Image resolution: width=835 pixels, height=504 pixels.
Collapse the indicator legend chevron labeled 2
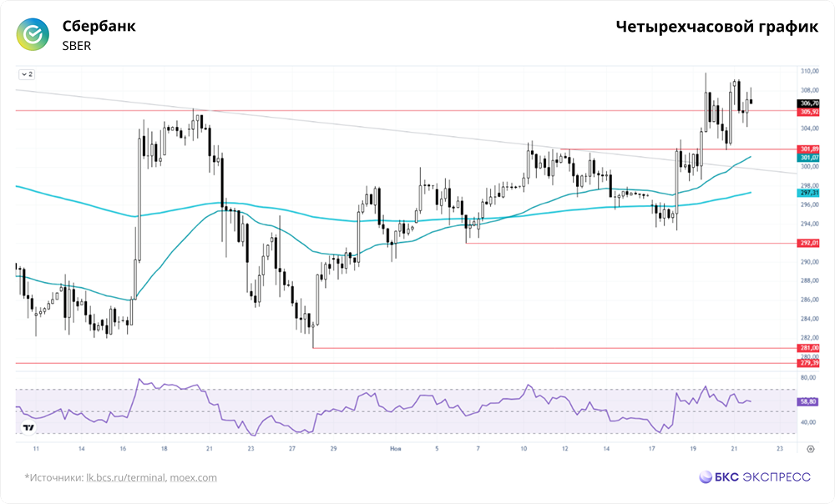[27, 74]
